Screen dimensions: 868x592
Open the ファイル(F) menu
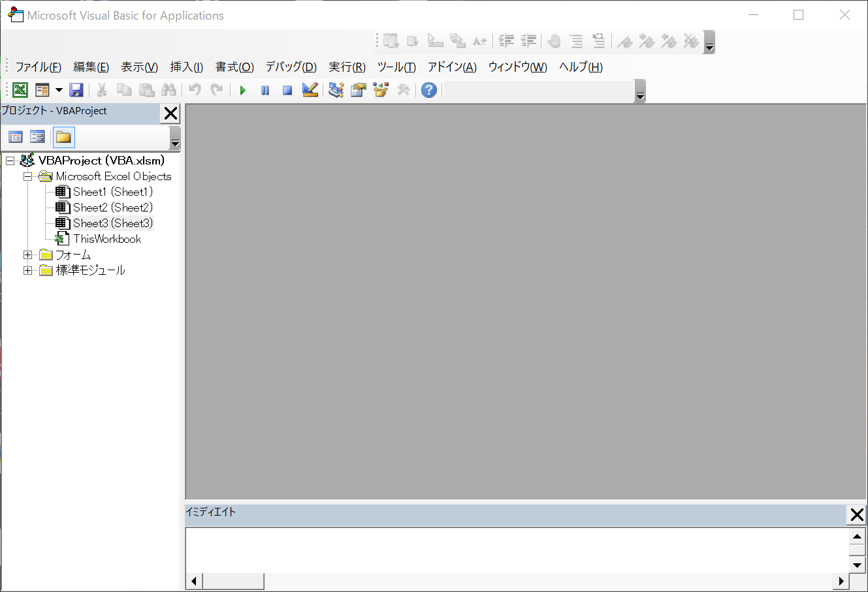click(38, 67)
